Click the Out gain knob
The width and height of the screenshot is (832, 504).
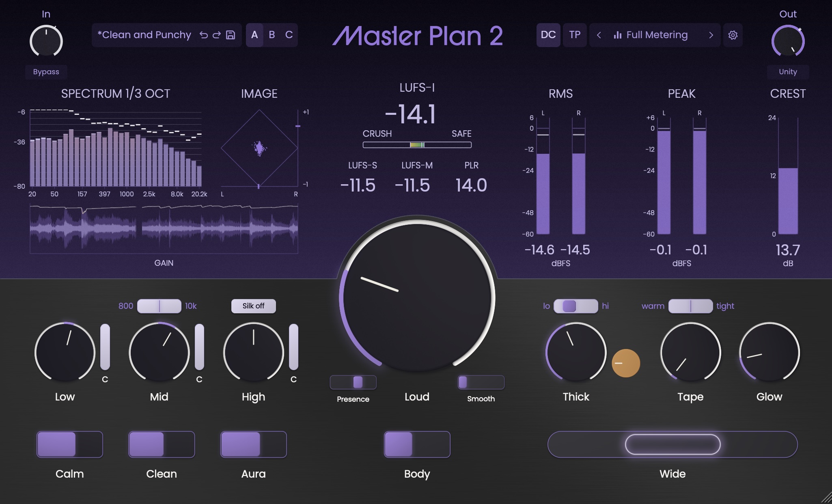pos(788,41)
